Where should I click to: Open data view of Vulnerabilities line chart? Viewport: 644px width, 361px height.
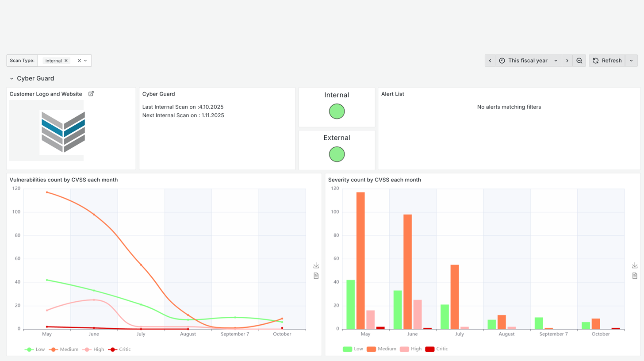click(316, 276)
